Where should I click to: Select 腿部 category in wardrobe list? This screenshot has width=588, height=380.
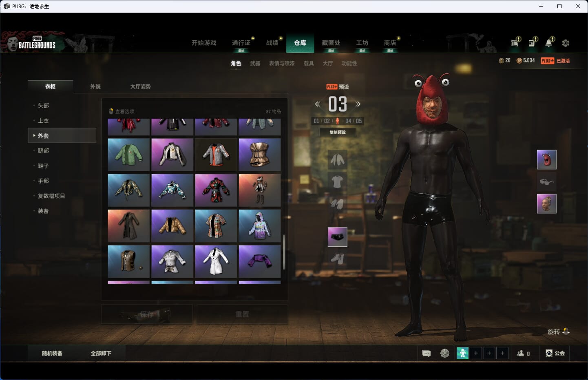[x=62, y=151]
